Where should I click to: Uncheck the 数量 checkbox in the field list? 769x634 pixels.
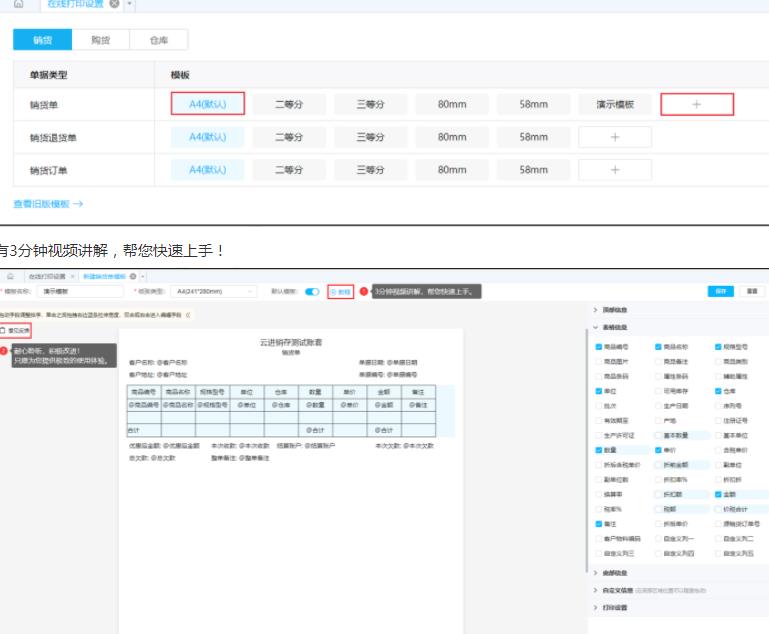point(598,450)
